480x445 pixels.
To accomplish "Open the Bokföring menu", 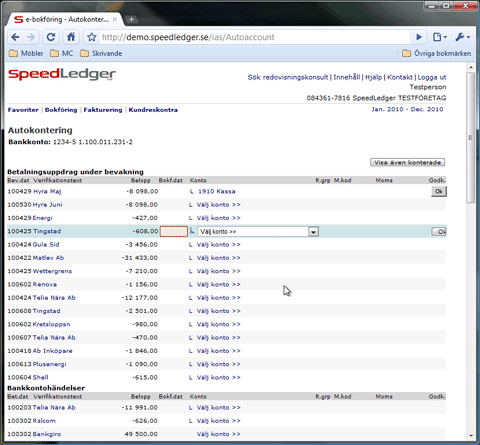I will click(61, 110).
